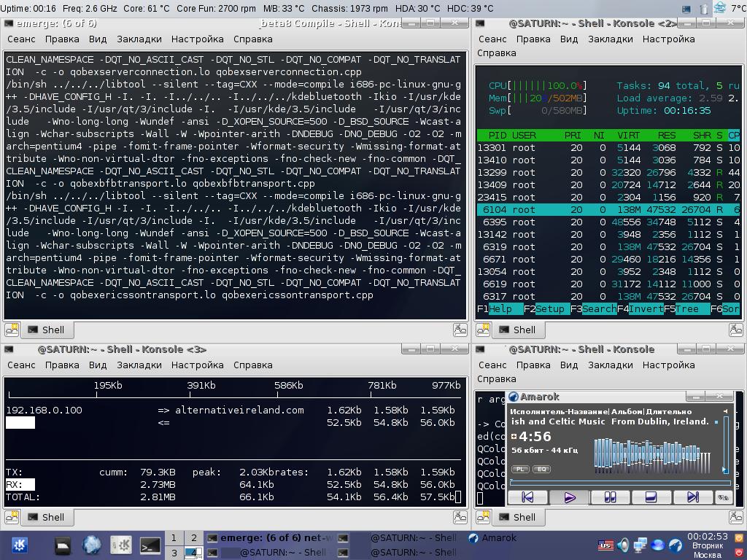Open Закладки menu in emerge Konsole
747x560 pixels.
tap(139, 39)
